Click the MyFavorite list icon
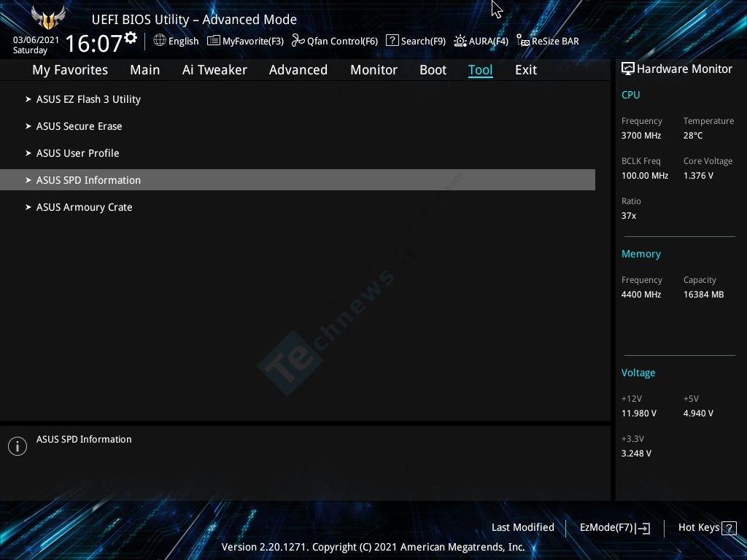 tap(214, 41)
